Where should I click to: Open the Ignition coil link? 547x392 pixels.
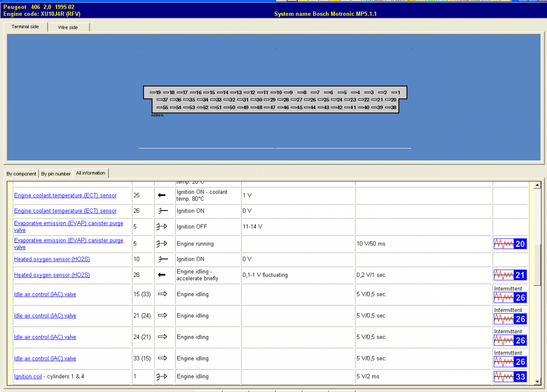pos(28,377)
